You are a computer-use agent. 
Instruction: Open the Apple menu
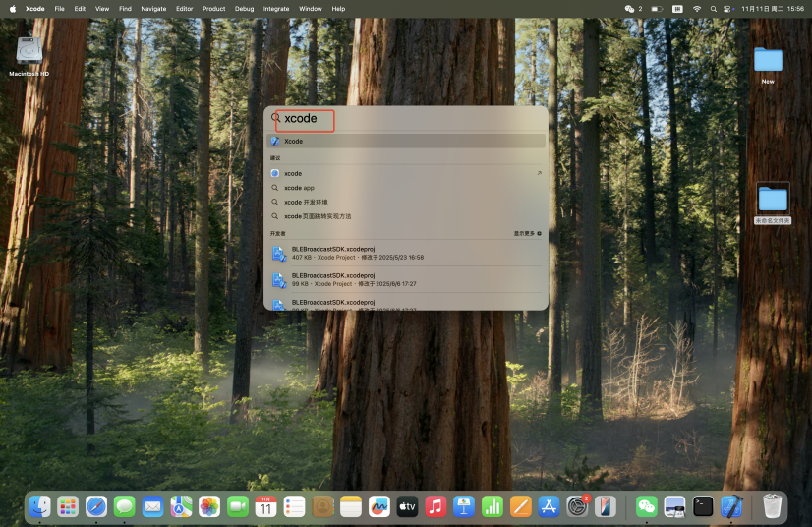pos(13,9)
